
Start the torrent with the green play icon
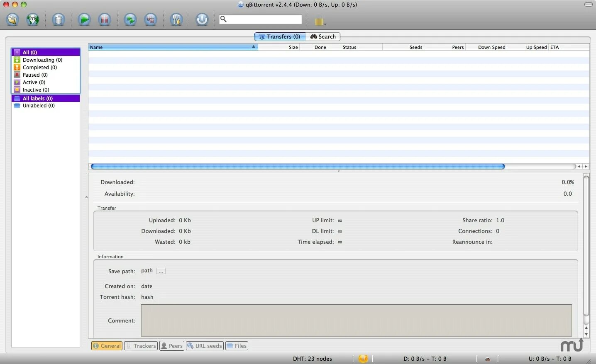point(84,19)
